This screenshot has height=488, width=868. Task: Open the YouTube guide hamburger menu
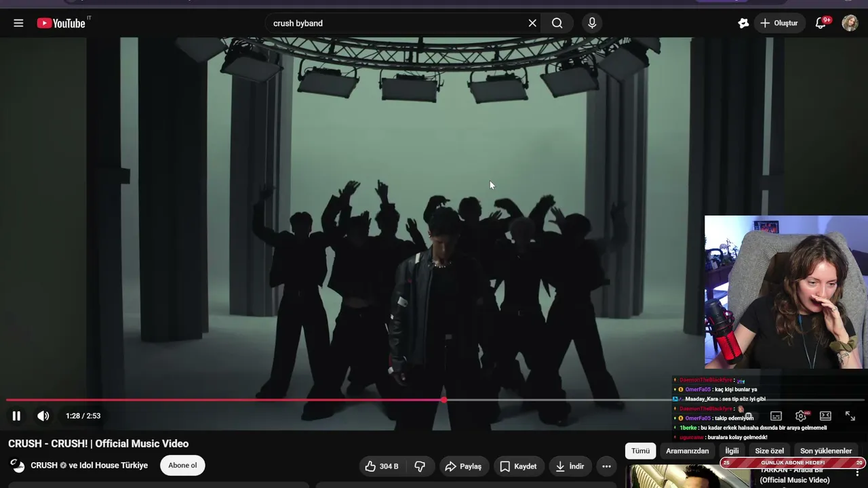coord(18,23)
